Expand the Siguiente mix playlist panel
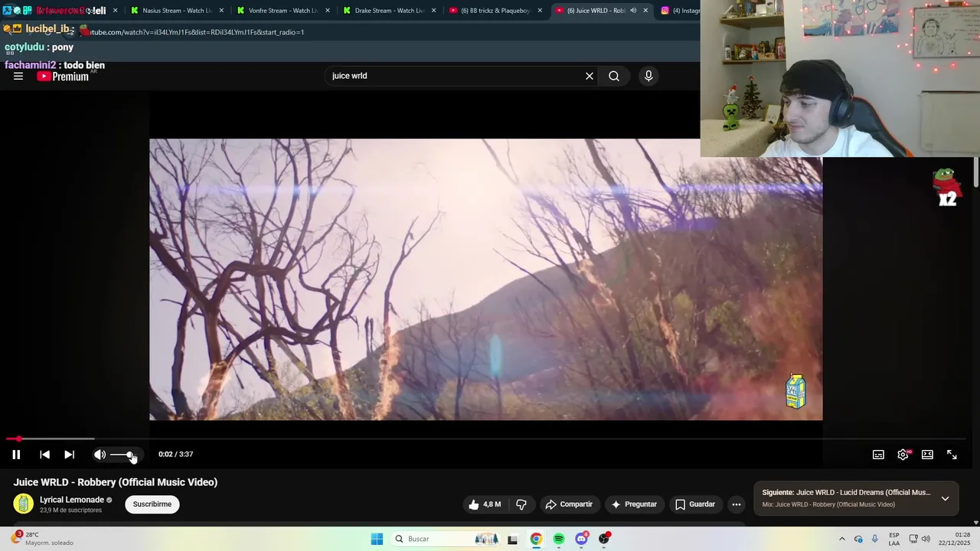 click(945, 498)
